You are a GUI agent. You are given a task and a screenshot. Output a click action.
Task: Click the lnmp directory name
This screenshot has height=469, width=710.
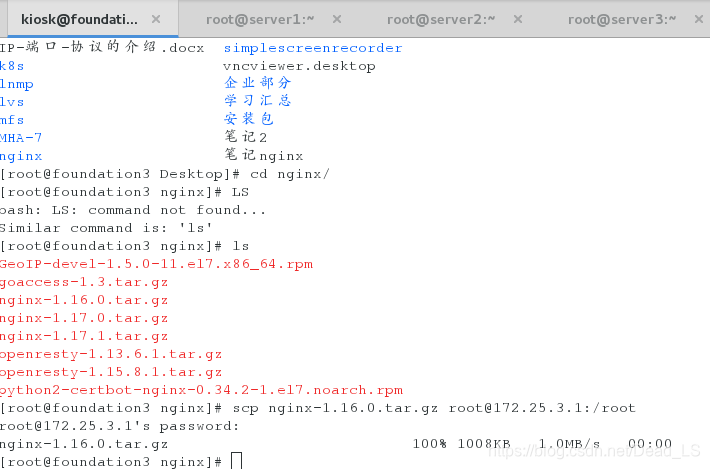[16, 85]
